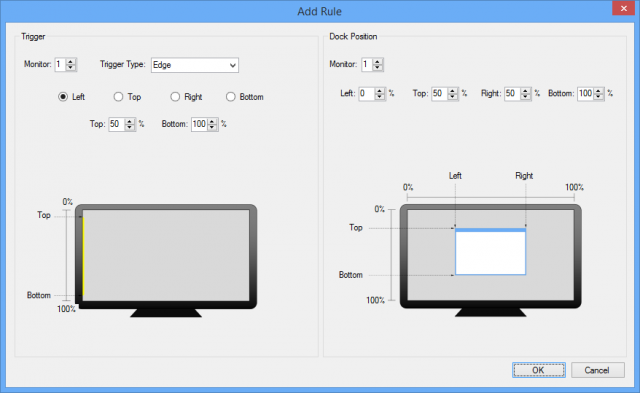This screenshot has height=393, width=640.
Task: Click the yellow trigger edge on monitor preview
Action: pyautogui.click(x=83, y=256)
